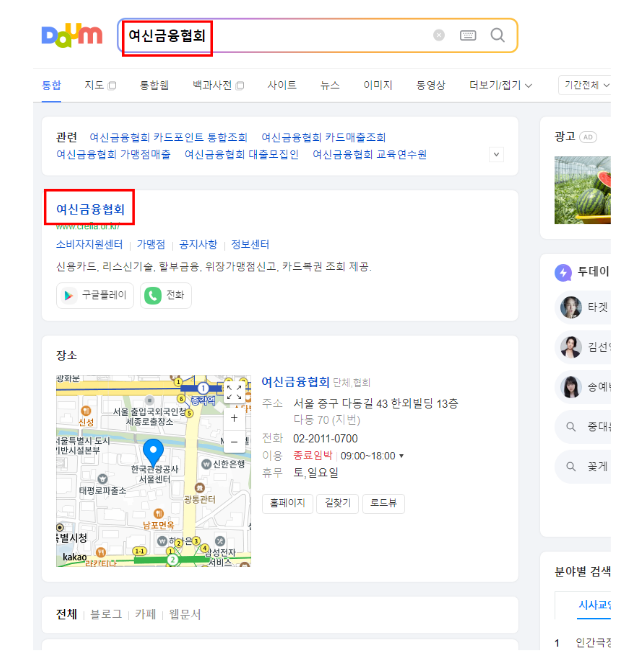Open the 소비자지원센터 sublink
This screenshot has height=660, width=634.
[x=89, y=244]
